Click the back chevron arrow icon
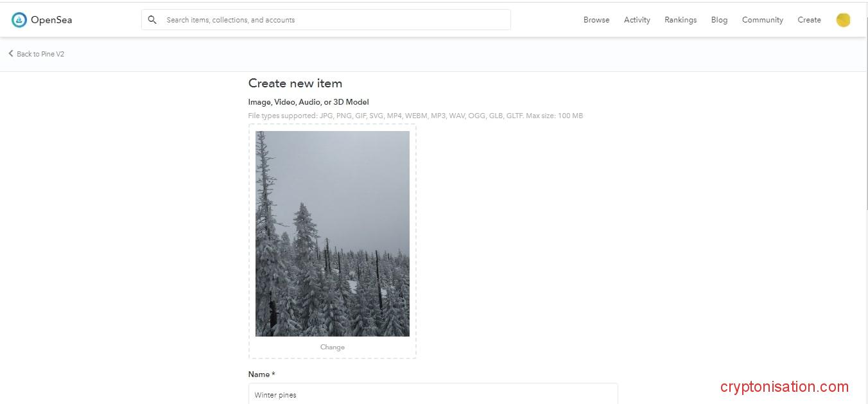The image size is (868, 404). coord(11,54)
